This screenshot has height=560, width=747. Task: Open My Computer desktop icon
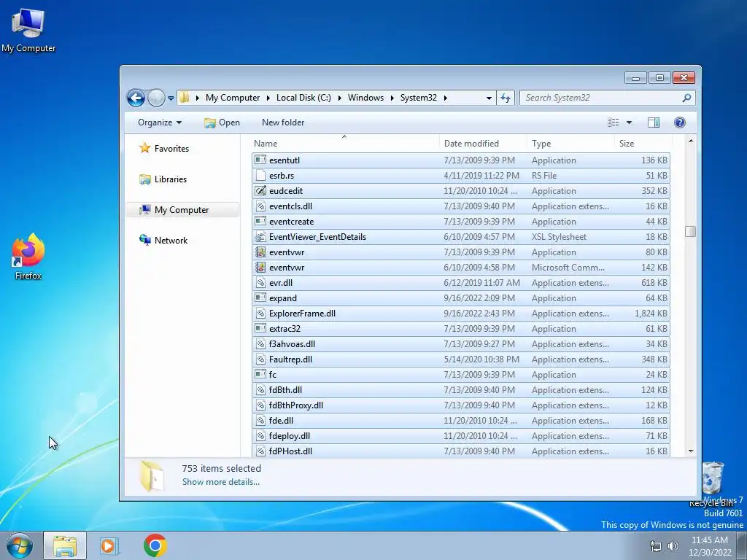pos(28,31)
